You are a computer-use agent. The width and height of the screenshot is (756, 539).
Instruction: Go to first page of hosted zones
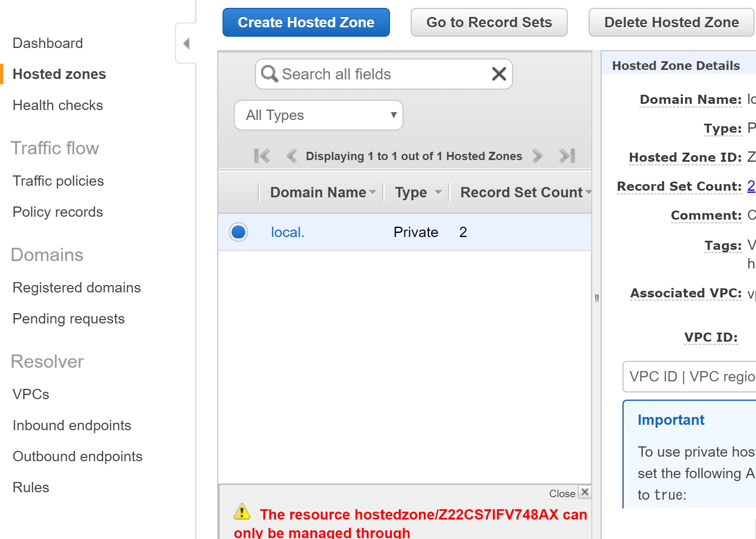[262, 156]
